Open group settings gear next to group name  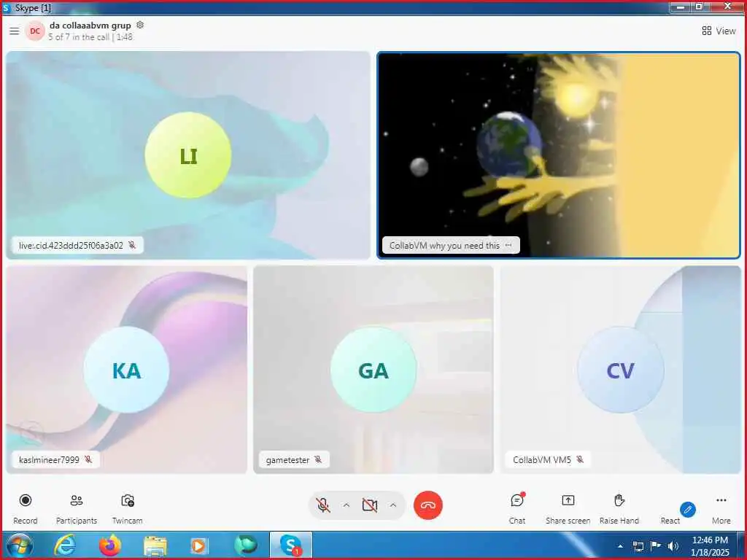tap(140, 25)
